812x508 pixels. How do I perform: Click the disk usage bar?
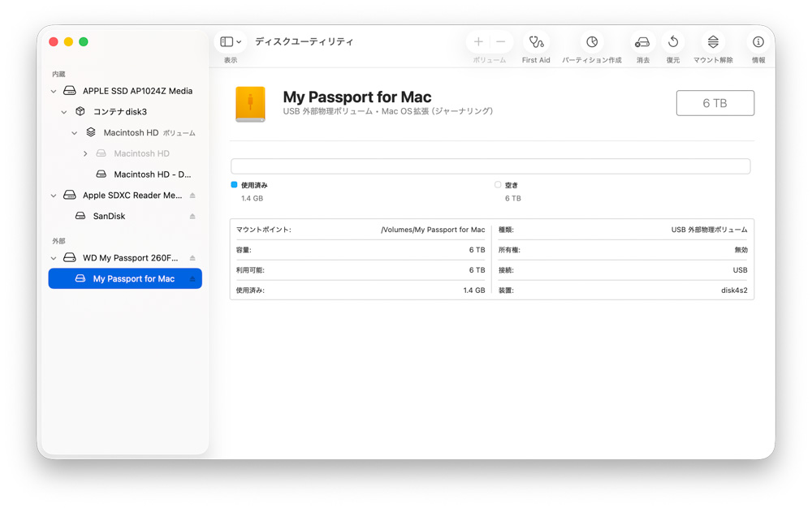tap(490, 166)
